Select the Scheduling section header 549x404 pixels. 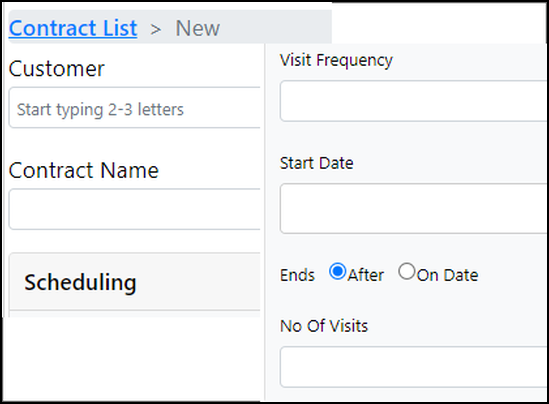[x=135, y=281]
